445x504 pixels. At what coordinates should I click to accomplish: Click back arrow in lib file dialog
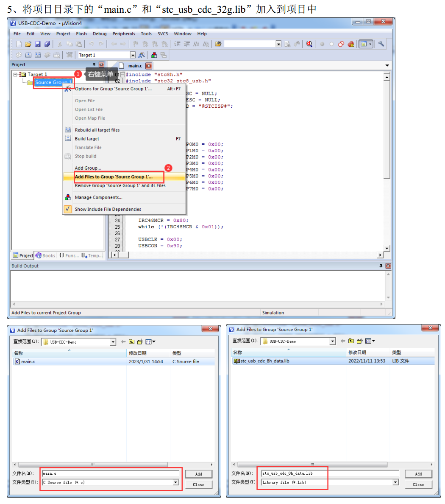tap(343, 341)
